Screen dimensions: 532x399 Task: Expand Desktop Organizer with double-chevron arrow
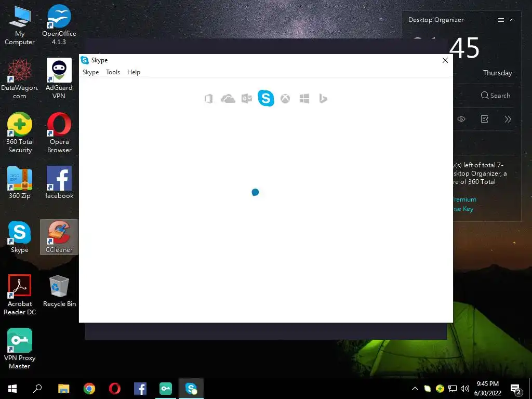(508, 119)
